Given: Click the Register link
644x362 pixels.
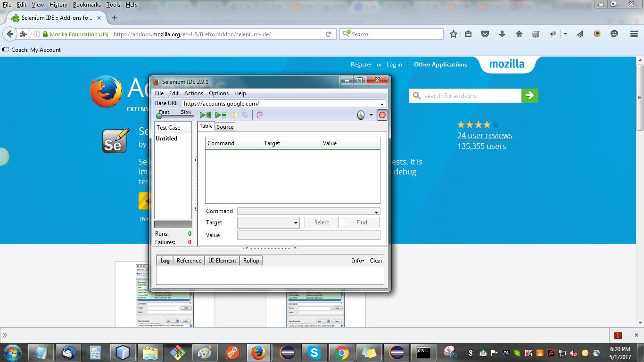Looking at the screenshot, I should pos(362,65).
